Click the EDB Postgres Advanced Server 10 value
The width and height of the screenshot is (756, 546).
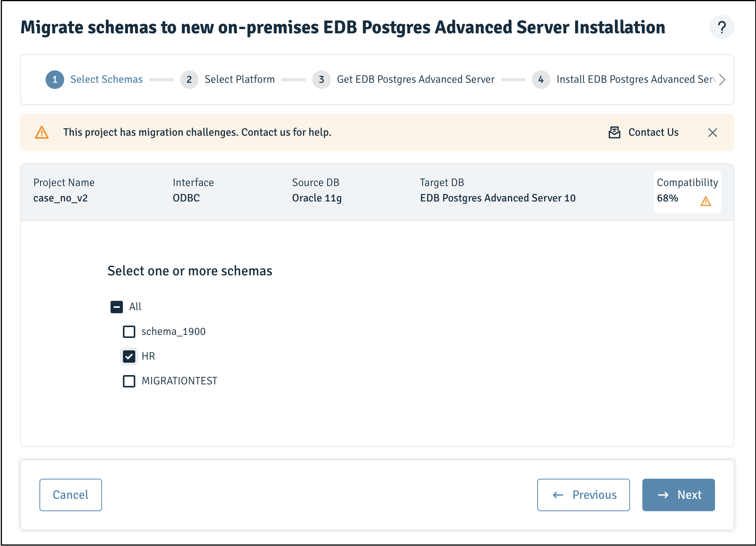tap(498, 198)
